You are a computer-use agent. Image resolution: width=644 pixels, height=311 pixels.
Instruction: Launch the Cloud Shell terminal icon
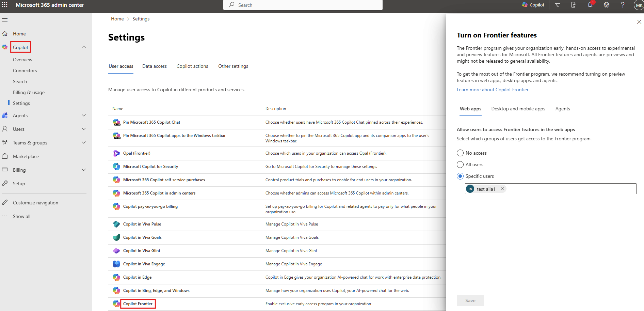(557, 5)
